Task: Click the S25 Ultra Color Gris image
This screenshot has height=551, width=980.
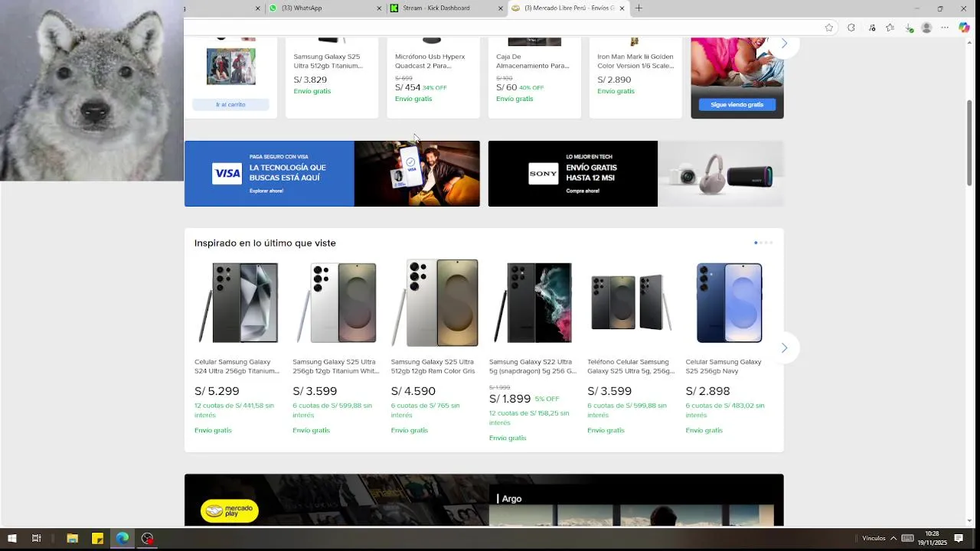Action: coord(434,303)
